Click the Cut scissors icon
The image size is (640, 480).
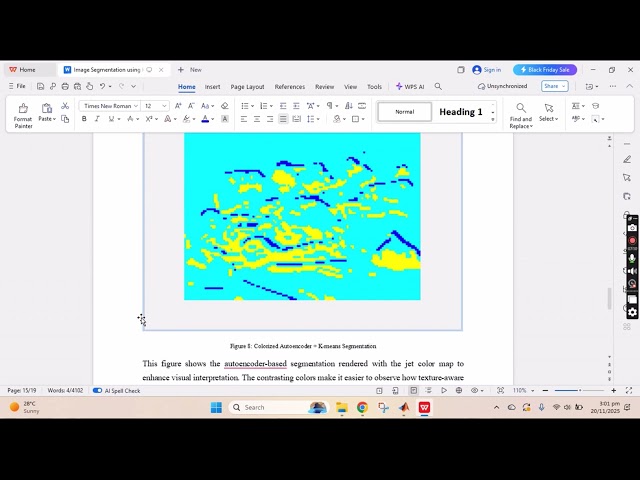point(65,106)
